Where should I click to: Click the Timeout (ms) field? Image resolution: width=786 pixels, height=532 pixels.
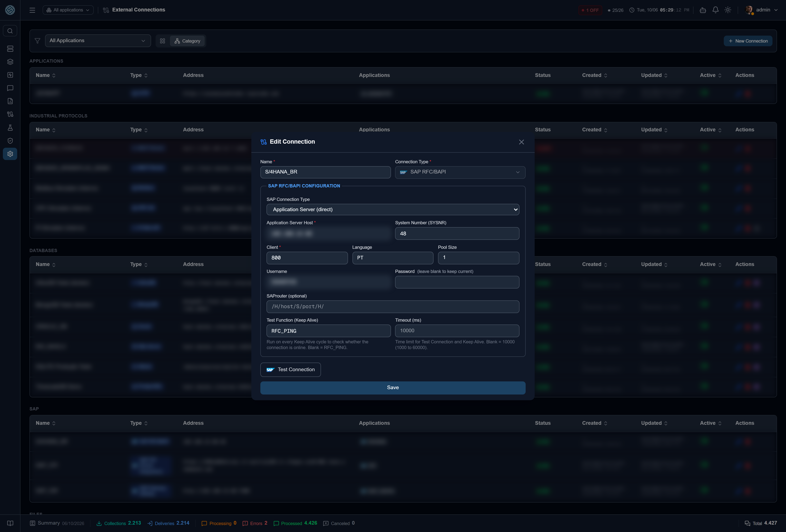(457, 331)
